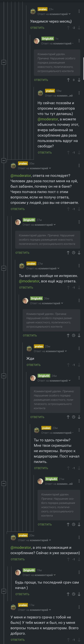This screenshot has height=644, width=84.
Task: Click Driglu4it's avatar on the 19м comment
Action: coord(18,572)
